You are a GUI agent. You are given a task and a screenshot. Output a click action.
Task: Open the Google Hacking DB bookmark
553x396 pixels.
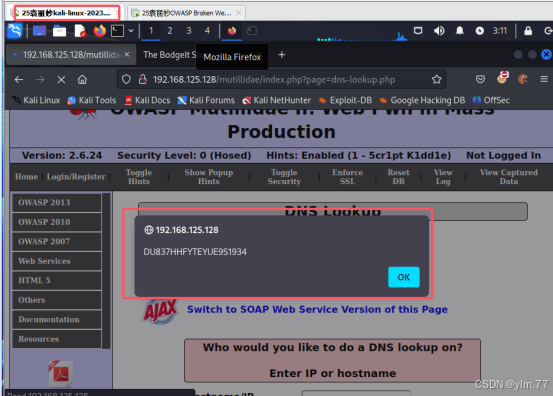click(422, 100)
